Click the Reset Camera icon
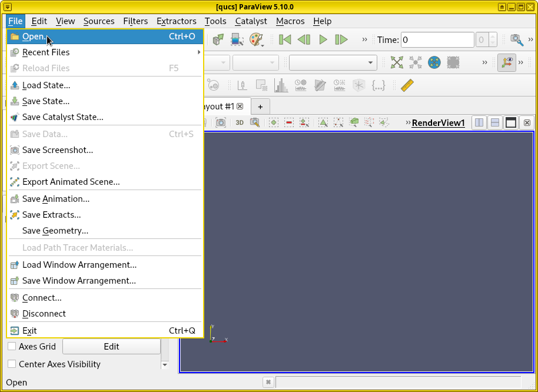This screenshot has height=392, width=538. pos(397,62)
